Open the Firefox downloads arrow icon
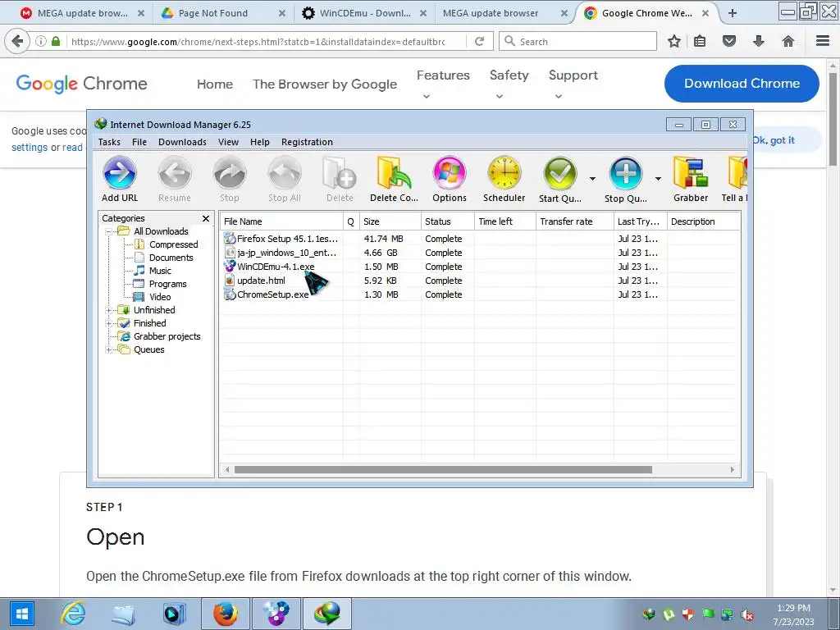Screen dimensions: 840x630 tap(759, 41)
